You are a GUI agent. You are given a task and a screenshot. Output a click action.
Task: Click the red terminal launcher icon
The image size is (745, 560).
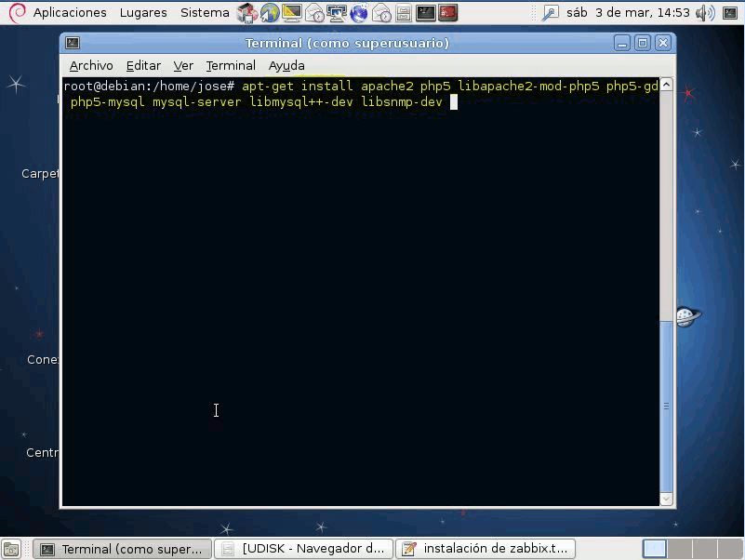pos(447,13)
